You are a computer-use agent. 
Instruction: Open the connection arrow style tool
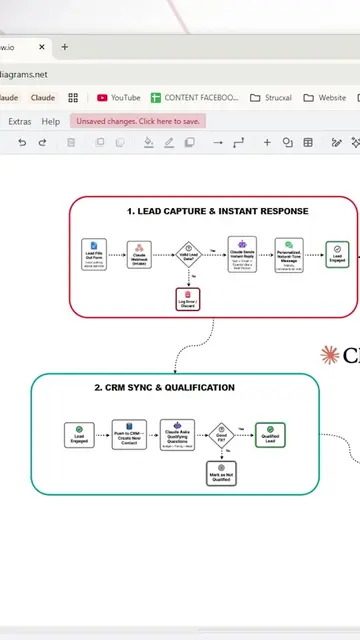(218, 142)
